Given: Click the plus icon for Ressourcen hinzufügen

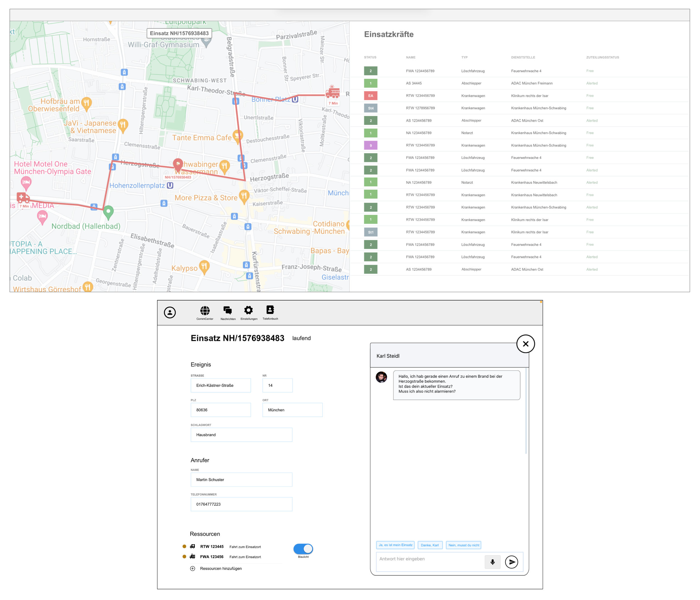Looking at the screenshot, I should click(x=193, y=569).
